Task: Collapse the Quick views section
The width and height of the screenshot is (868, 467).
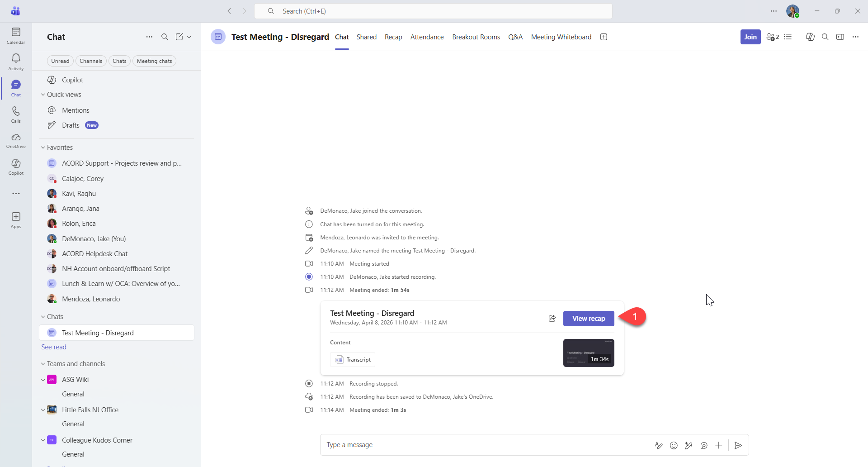Action: pyautogui.click(x=43, y=95)
